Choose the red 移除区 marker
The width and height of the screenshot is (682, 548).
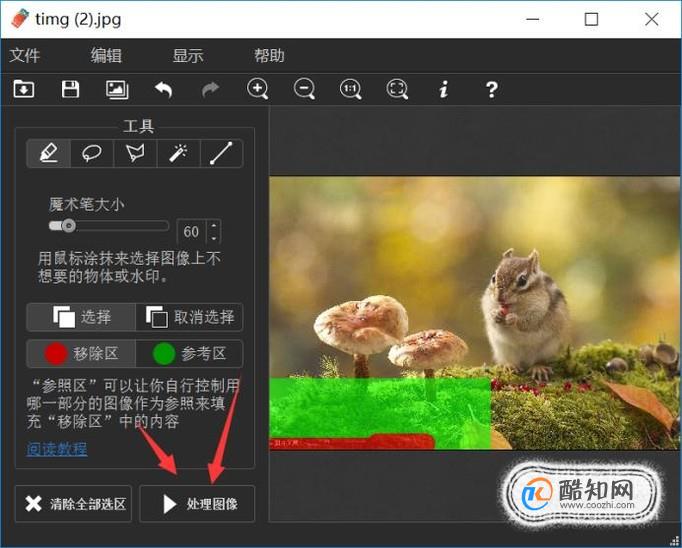click(81, 354)
